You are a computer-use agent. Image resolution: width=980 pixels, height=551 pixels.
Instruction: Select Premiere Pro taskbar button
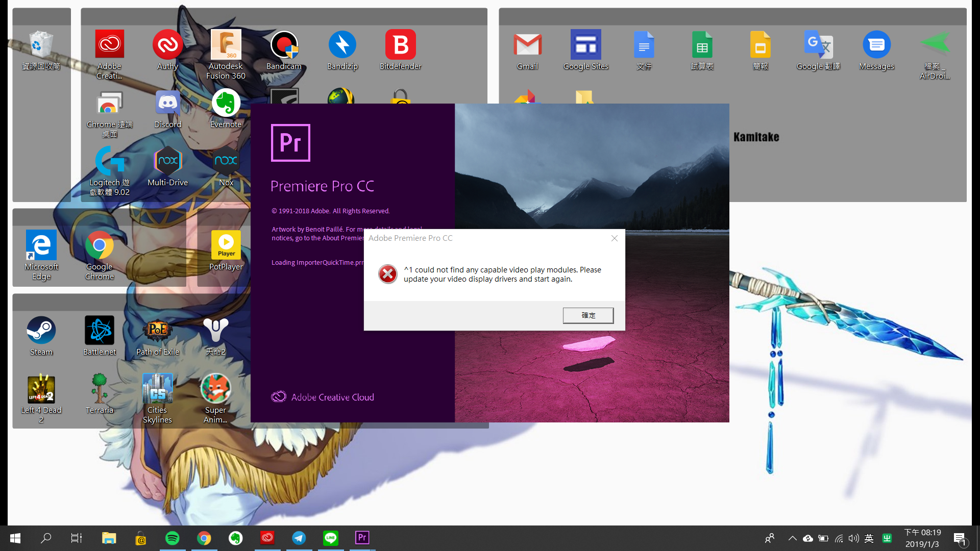pos(362,538)
